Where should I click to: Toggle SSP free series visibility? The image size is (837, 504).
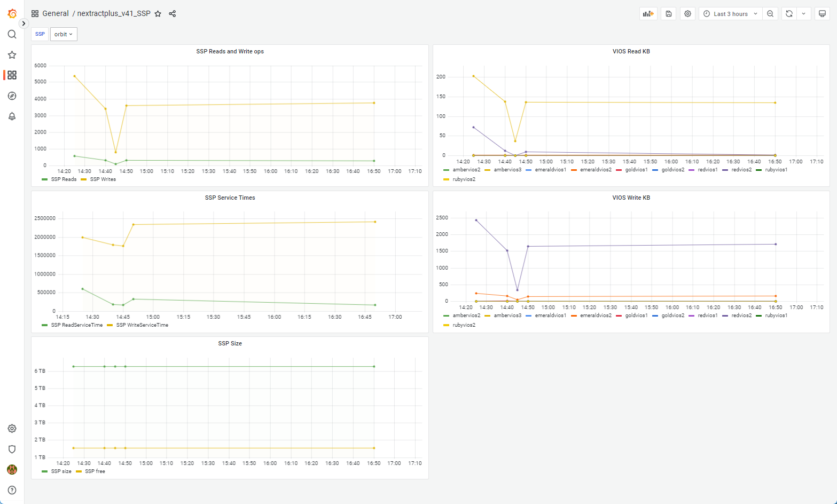[x=95, y=471]
